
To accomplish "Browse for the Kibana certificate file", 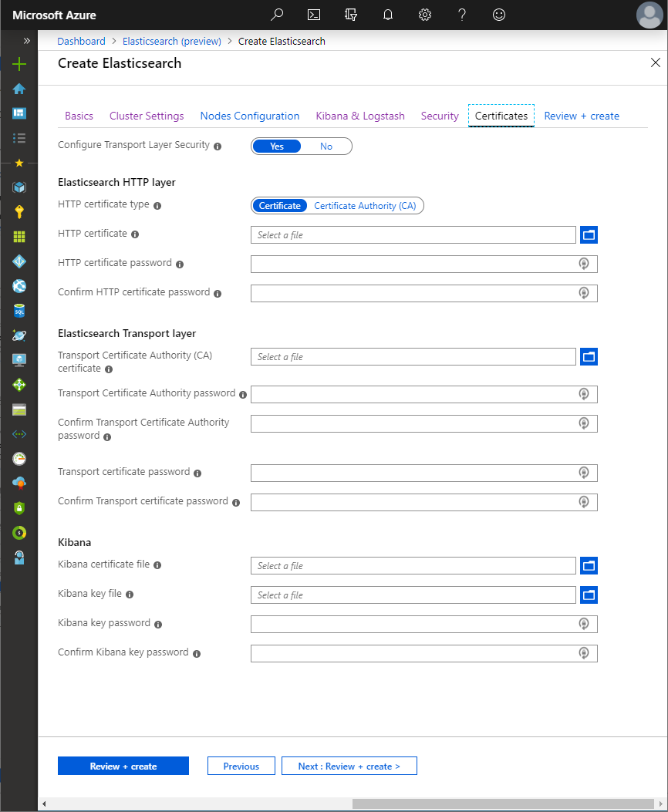I will (x=589, y=565).
